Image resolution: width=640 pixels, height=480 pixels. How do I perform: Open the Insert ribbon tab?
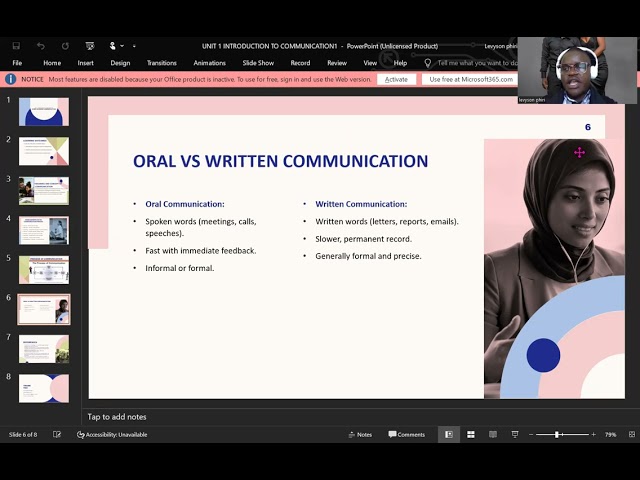click(x=85, y=63)
